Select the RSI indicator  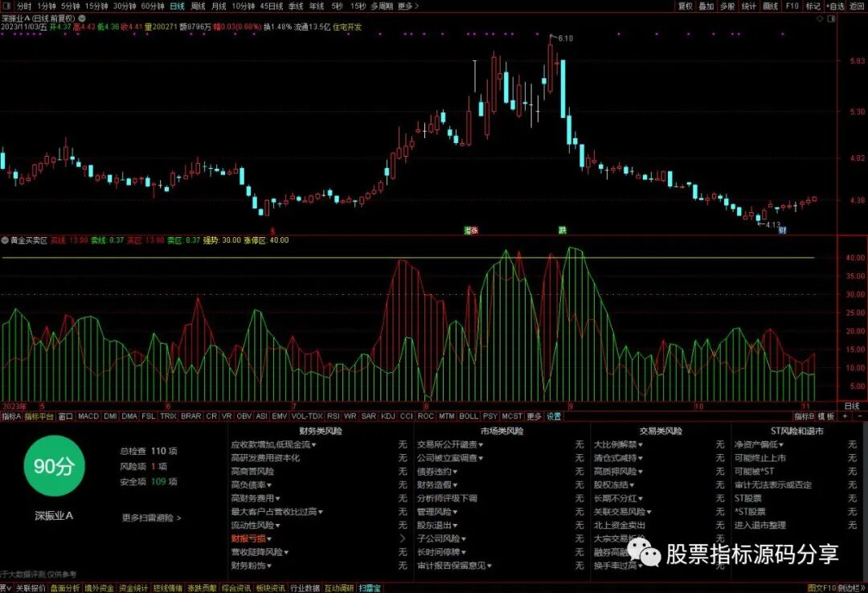click(x=334, y=415)
